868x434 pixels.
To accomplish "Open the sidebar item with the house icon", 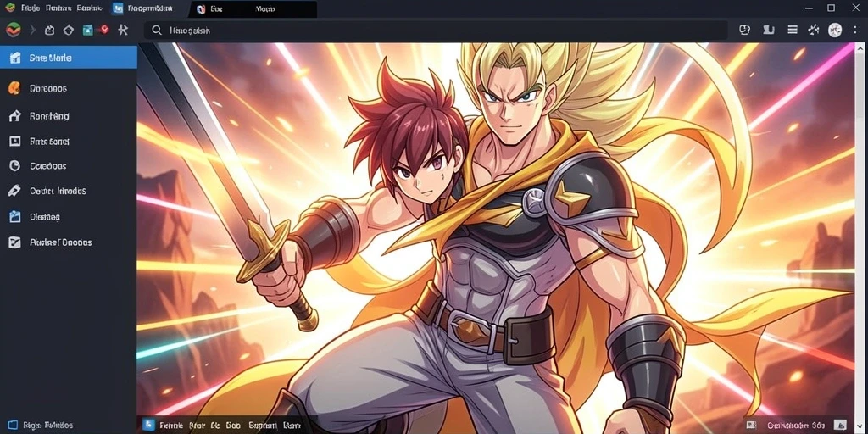I will click(x=69, y=115).
